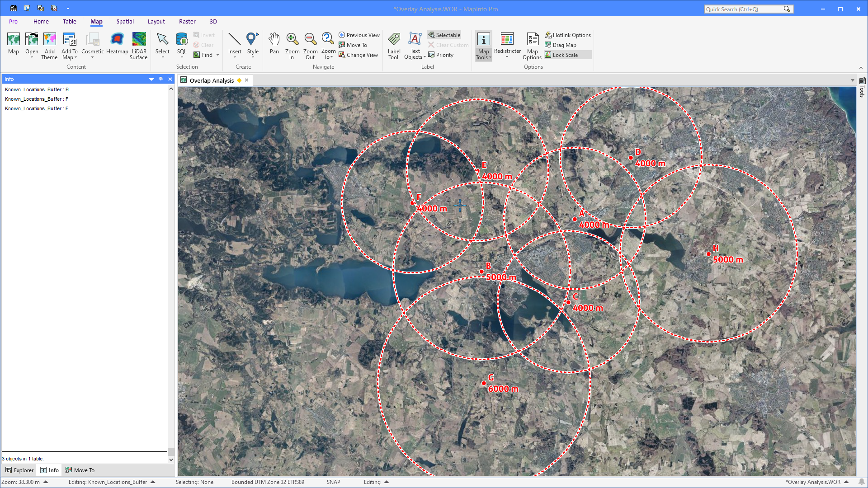Open the Style marker tool
The width and height of the screenshot is (868, 488).
[253, 45]
